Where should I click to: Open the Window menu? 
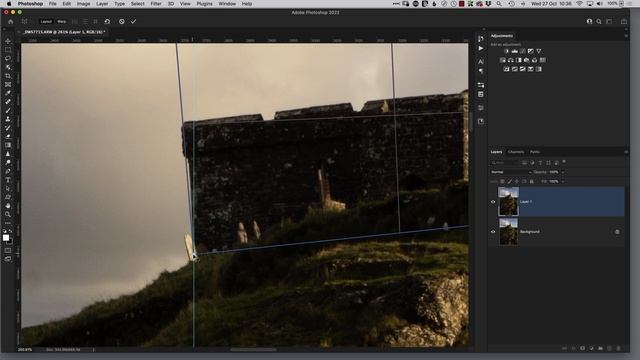pyautogui.click(x=227, y=4)
